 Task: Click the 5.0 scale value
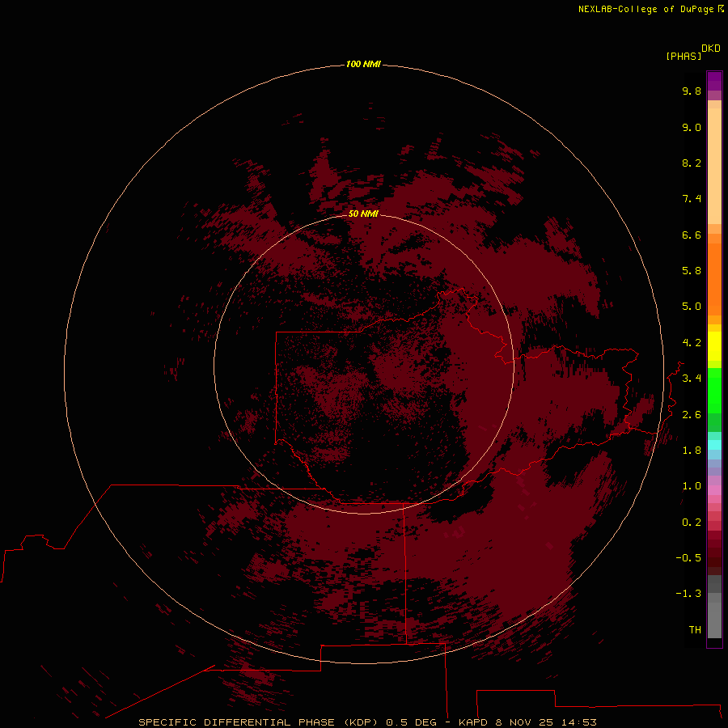click(x=692, y=307)
